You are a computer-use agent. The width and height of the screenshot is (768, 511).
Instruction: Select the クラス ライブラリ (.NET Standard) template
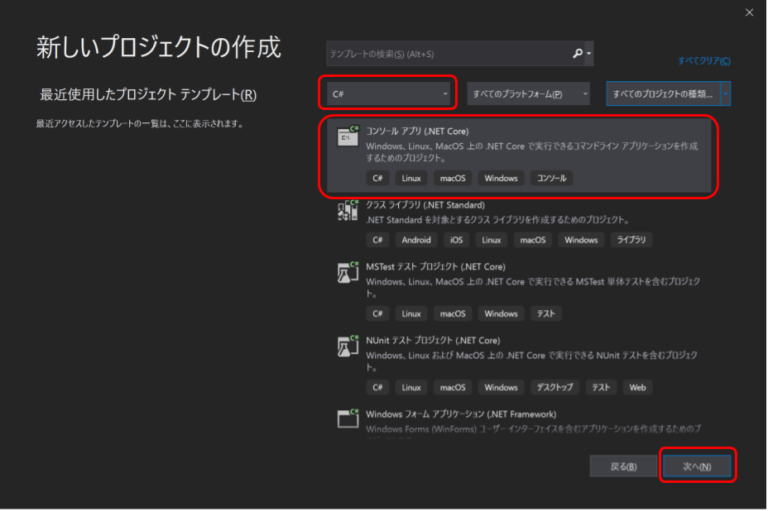425,204
